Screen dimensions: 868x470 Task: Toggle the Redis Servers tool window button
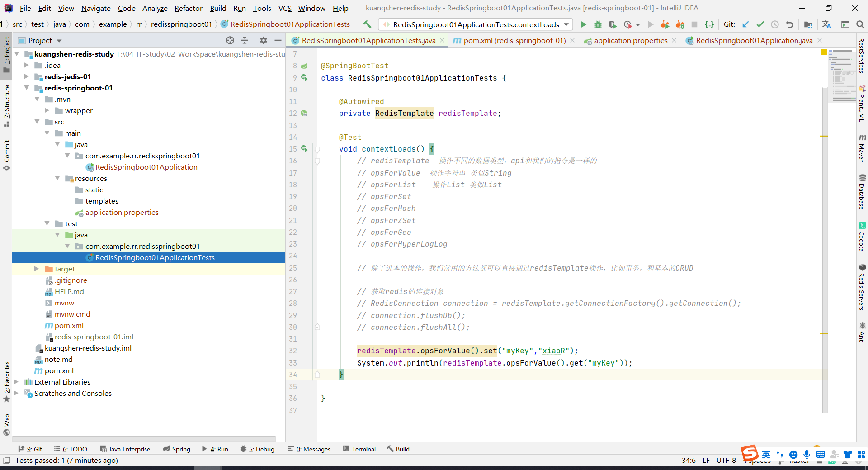(x=862, y=287)
